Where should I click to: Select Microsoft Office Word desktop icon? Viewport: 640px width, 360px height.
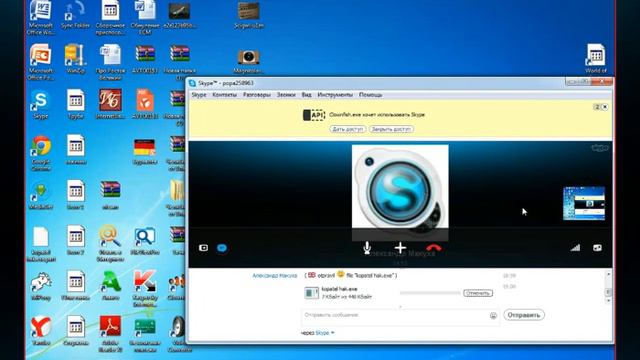tap(40, 17)
